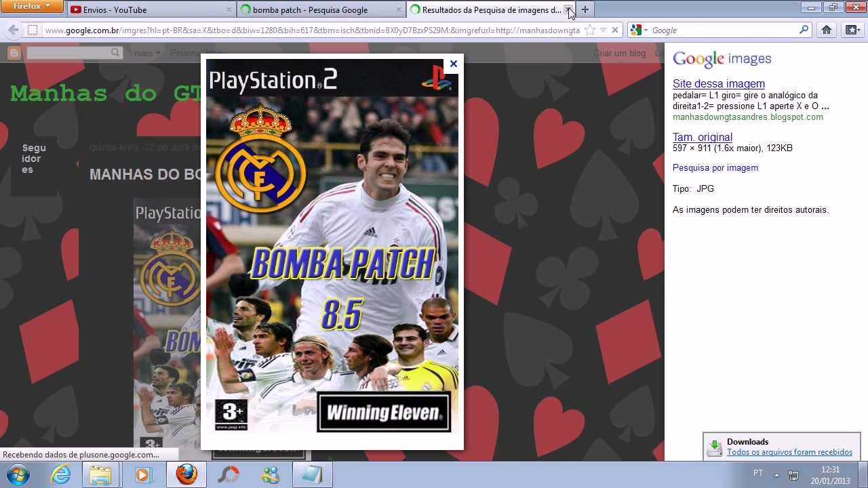Click the PT language indicator

tap(758, 473)
